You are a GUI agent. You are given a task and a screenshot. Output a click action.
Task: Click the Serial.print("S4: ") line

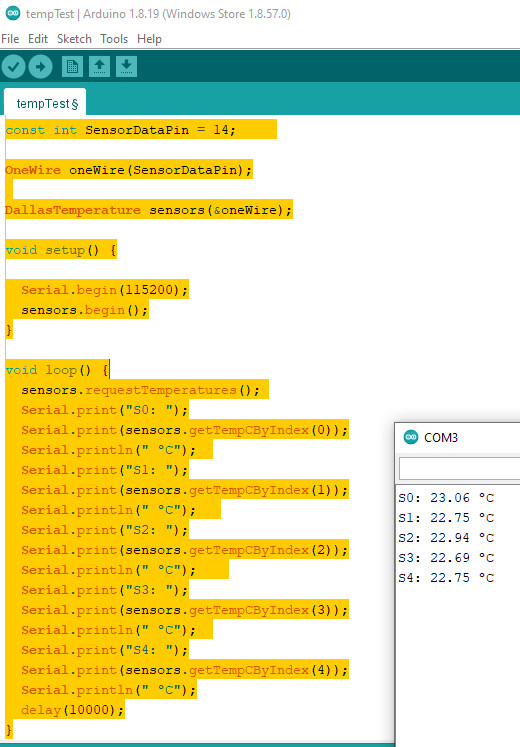[105, 650]
